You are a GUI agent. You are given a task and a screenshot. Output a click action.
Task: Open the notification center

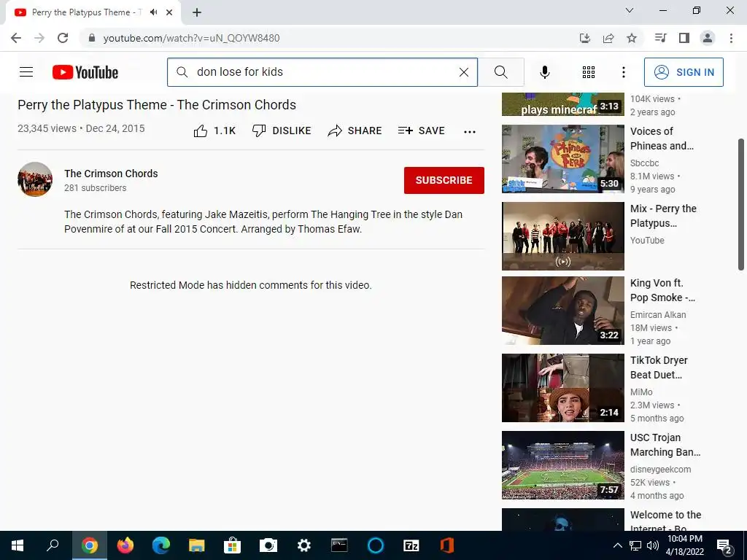tap(724, 547)
